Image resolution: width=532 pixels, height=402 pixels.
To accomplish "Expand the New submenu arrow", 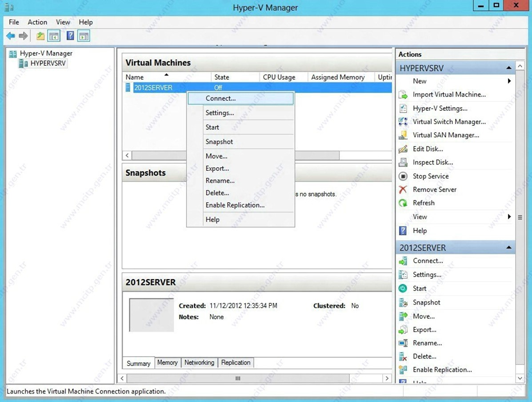I will (x=509, y=81).
